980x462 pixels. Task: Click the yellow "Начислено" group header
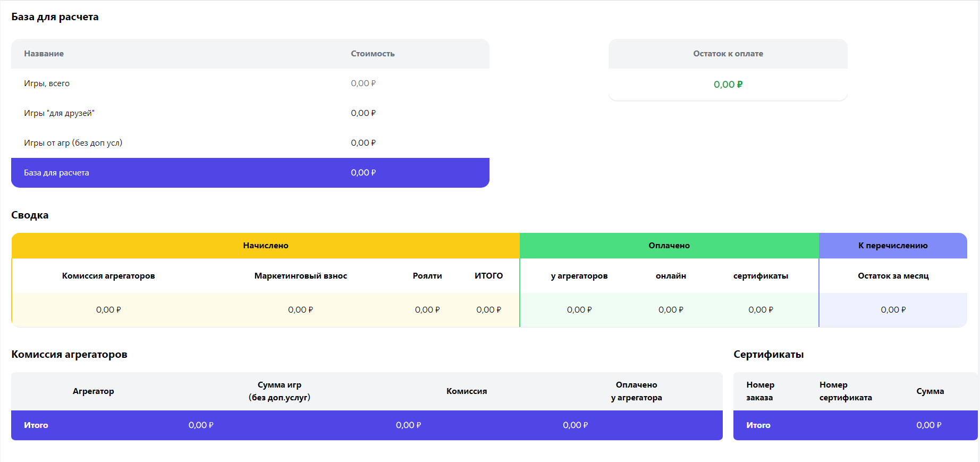[266, 246]
